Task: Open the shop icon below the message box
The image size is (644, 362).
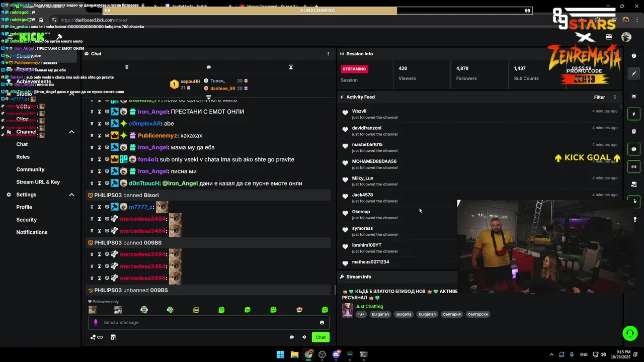Action: 113,337
